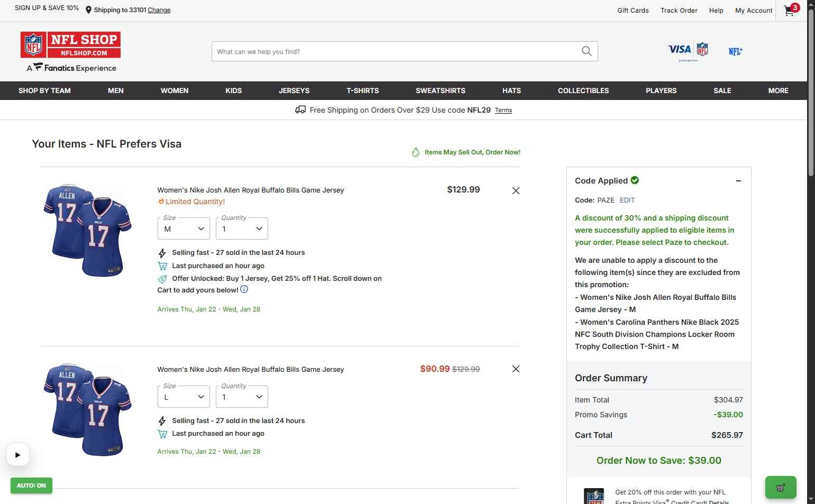Click the second Josh Allen jersey thumbnail
815x504 pixels.
click(88, 409)
